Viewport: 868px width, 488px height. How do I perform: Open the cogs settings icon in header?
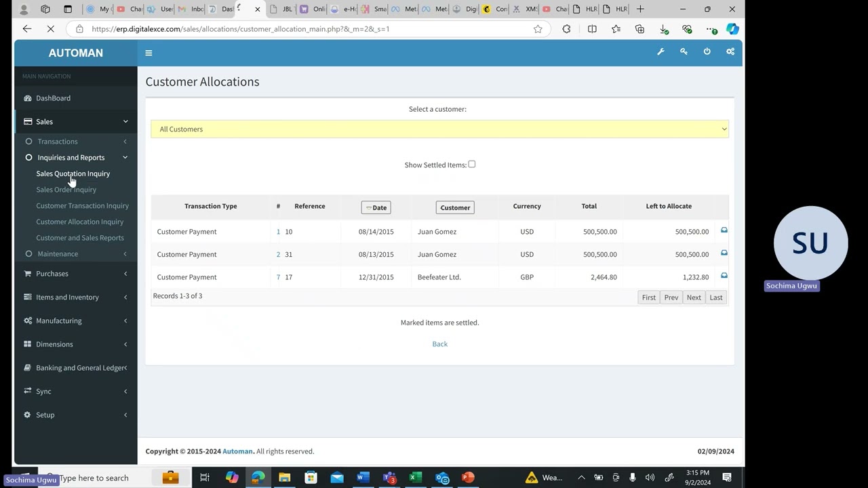coord(730,52)
